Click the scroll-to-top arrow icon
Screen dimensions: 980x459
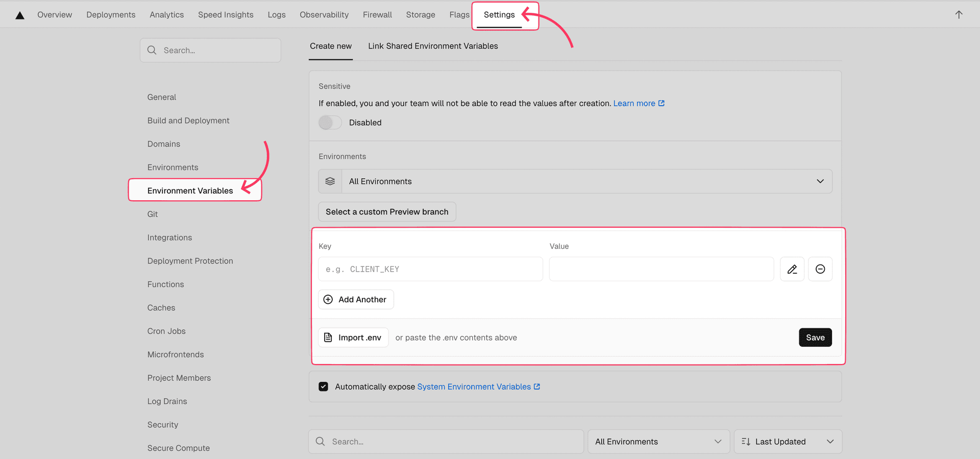pos(959,15)
